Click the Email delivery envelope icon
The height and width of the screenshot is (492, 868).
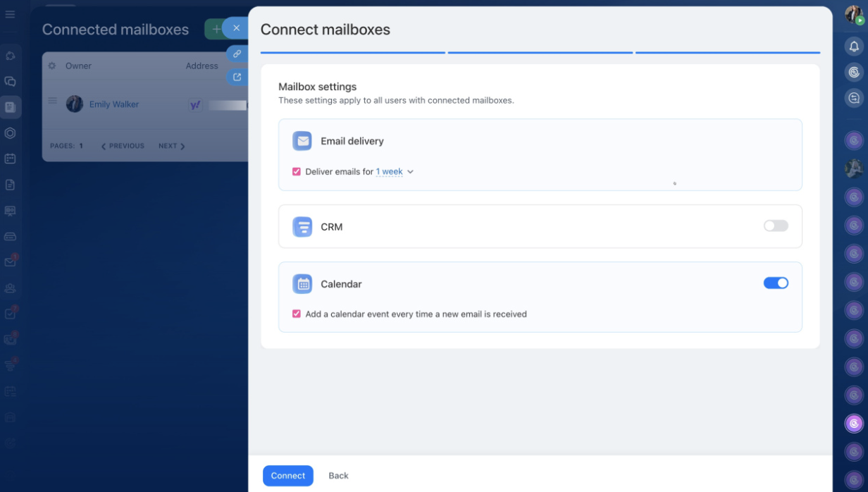coord(302,141)
